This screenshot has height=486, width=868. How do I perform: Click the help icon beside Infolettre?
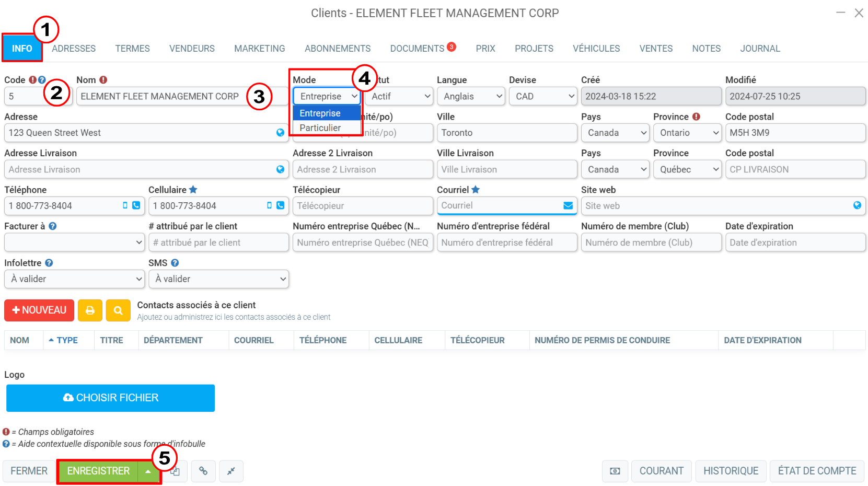(49, 263)
